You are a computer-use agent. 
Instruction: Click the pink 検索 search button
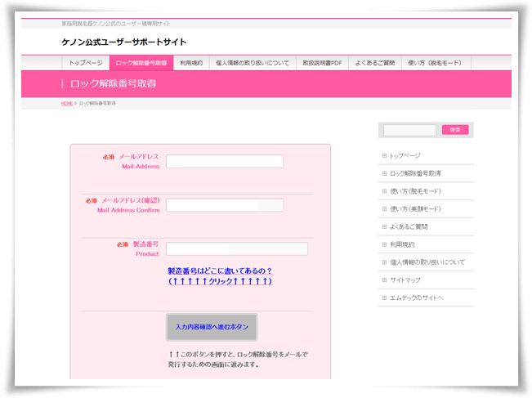click(x=455, y=130)
